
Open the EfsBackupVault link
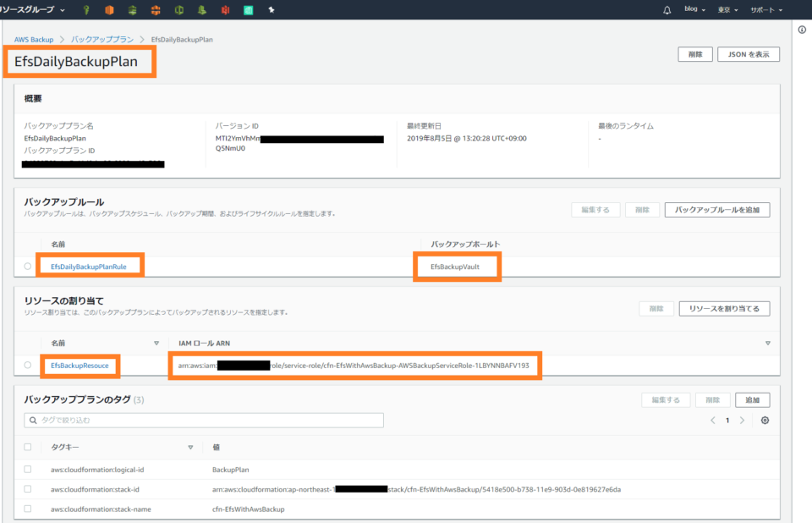tap(457, 265)
